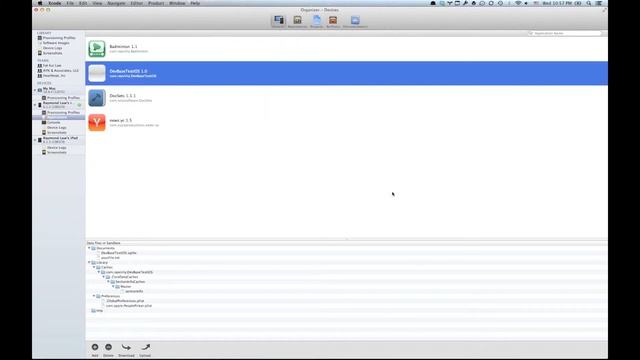Click the menu bar clock showing Wed time
Screen dimensions: 640x360
coord(557,3)
